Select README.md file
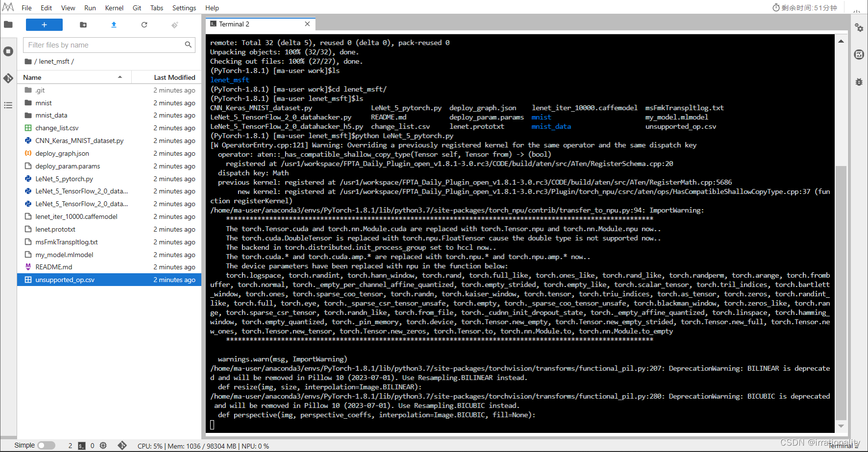868x452 pixels. click(109, 267)
